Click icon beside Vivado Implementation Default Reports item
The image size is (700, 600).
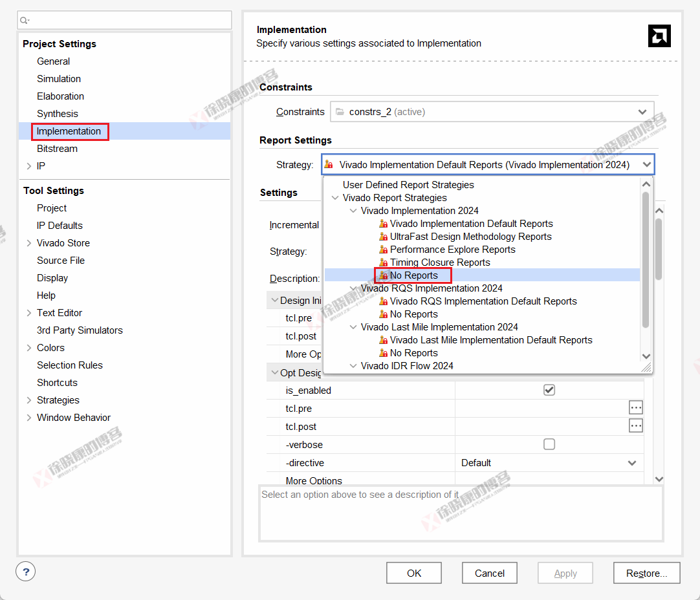coord(383,224)
